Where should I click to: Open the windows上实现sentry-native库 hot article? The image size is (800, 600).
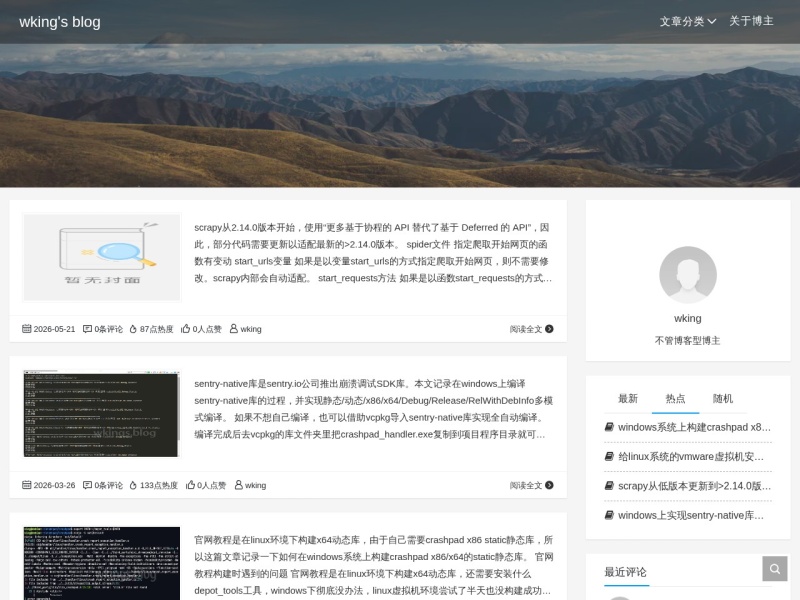(x=691, y=515)
